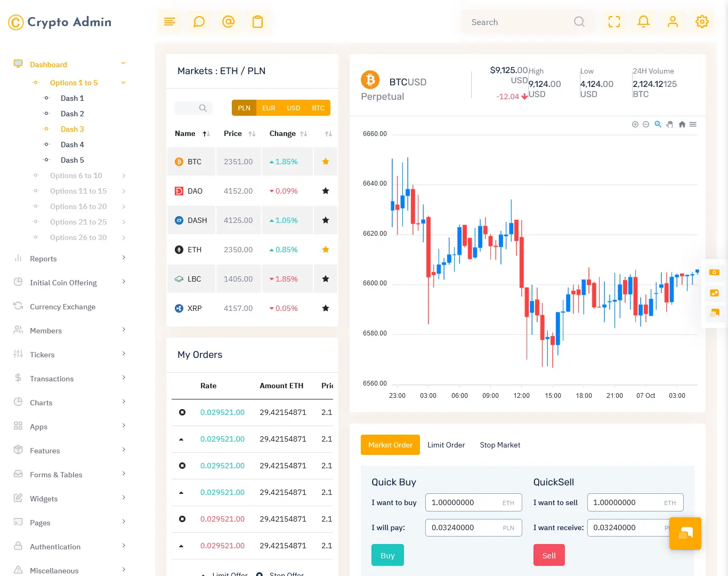
Task: Switch to Limit Order tab
Action: [x=446, y=445]
